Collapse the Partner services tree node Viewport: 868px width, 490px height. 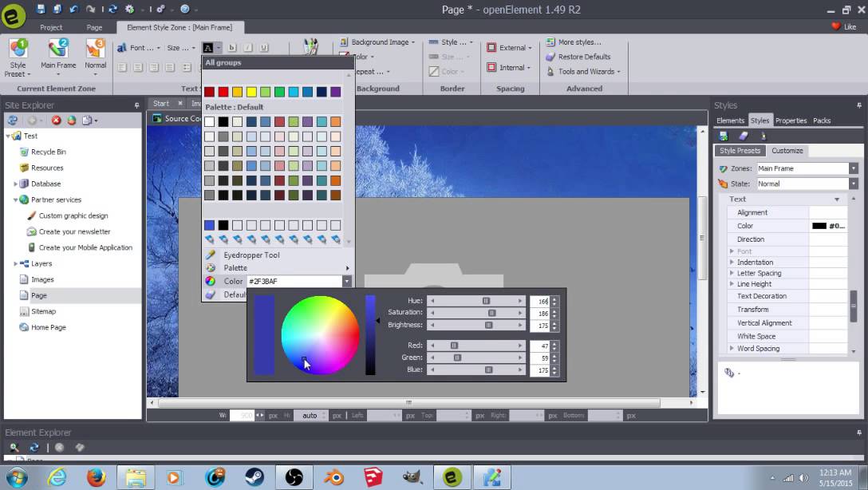[15, 200]
